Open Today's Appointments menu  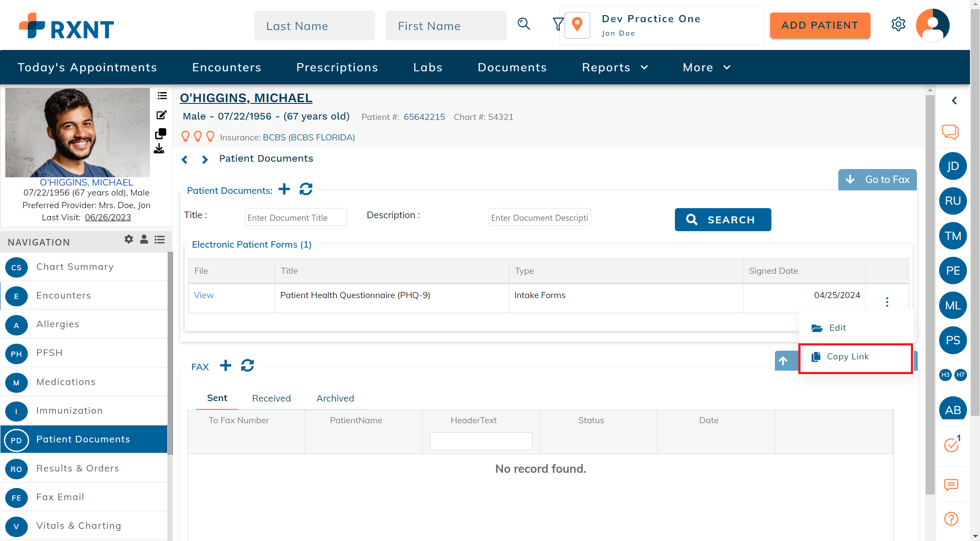point(87,67)
